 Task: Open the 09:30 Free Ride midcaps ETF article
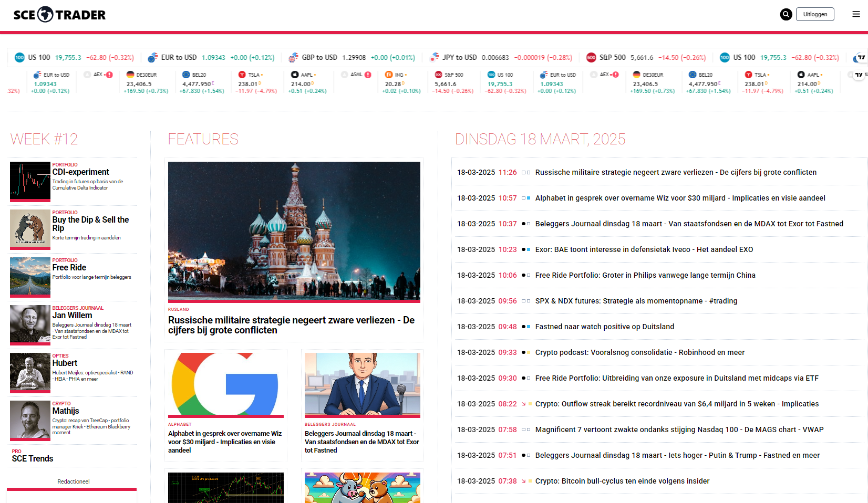pyautogui.click(x=677, y=378)
